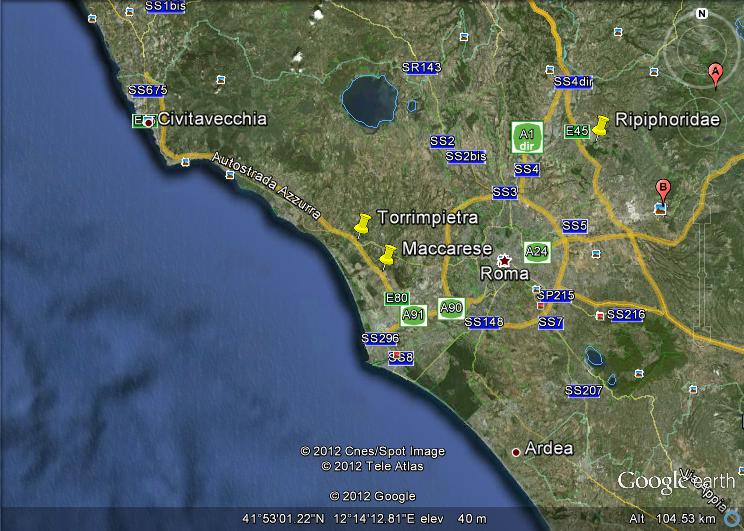Click the green A1 dir highway shield
The image size is (744, 531).
click(x=526, y=137)
